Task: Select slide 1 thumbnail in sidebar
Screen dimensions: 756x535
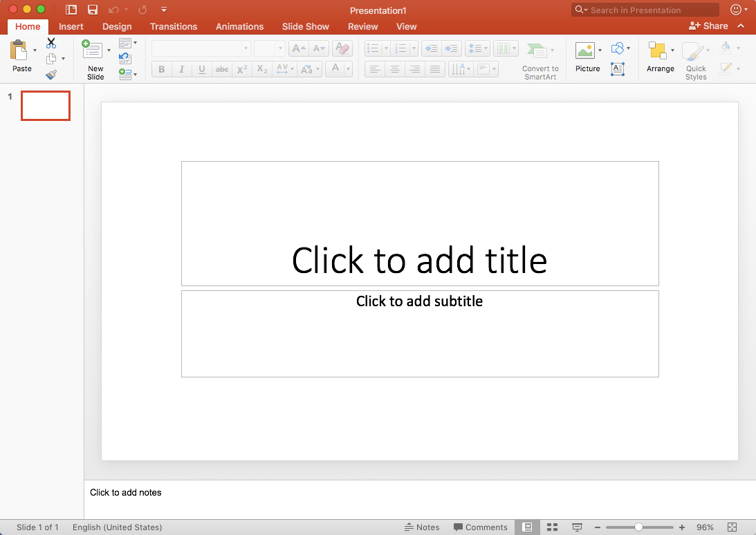Action: click(x=45, y=105)
